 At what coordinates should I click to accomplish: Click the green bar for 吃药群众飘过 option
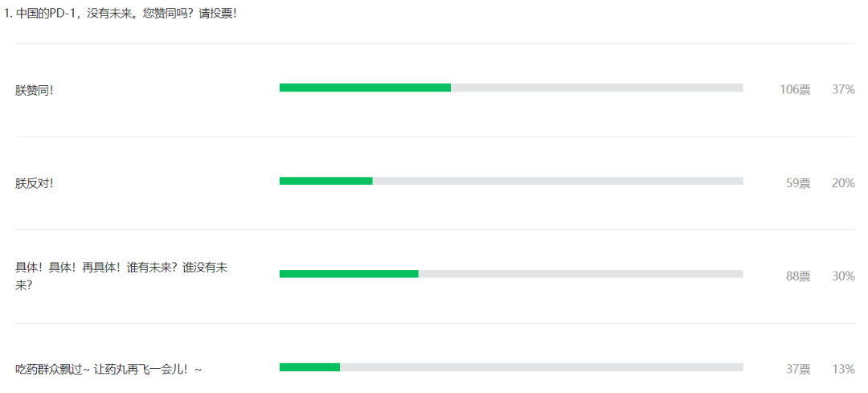310,367
